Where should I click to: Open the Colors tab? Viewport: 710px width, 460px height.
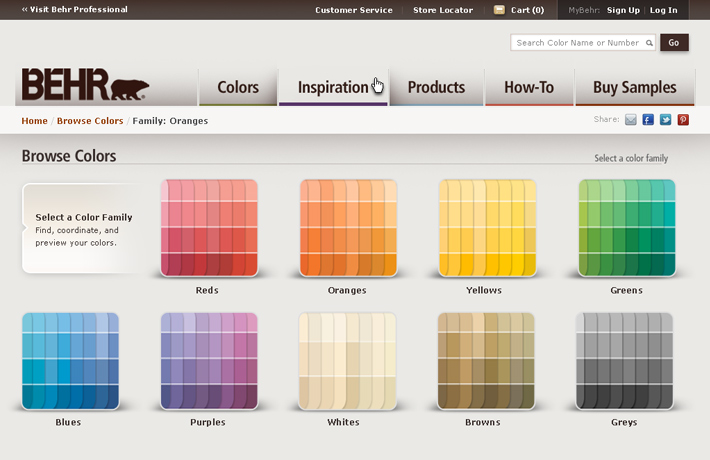coord(238,87)
